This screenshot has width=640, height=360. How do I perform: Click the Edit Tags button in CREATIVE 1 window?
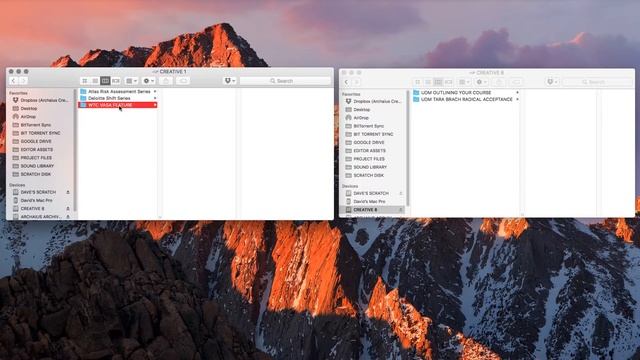click(x=183, y=81)
